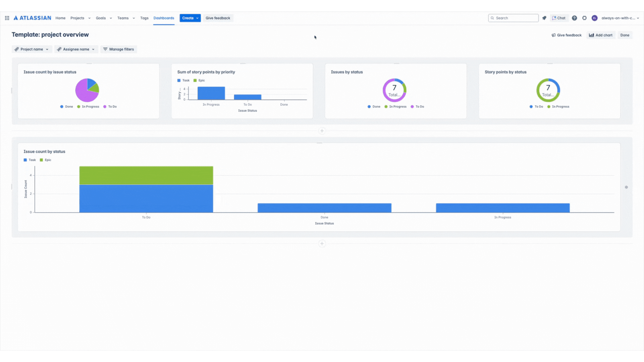Open settings with the gear icon

[584, 18]
